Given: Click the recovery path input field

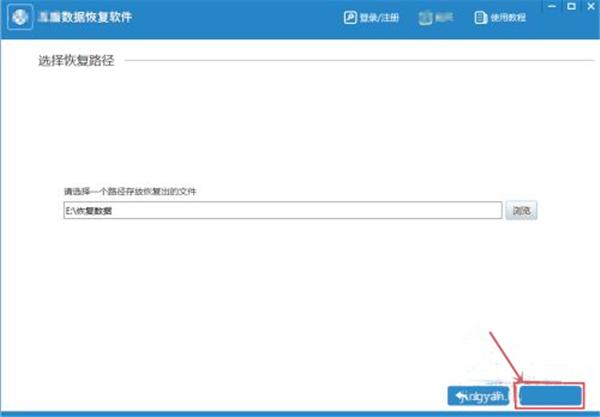Looking at the screenshot, I should [283, 210].
